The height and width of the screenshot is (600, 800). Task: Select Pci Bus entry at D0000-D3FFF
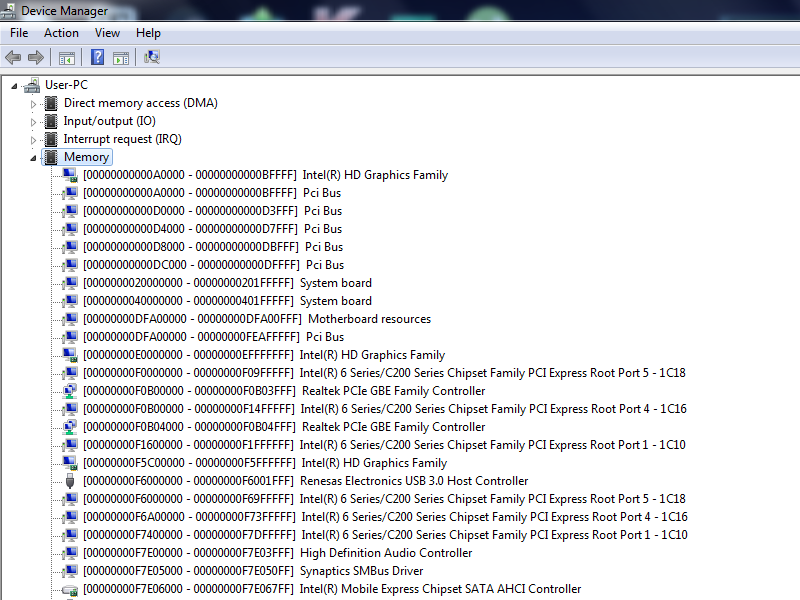pos(213,211)
